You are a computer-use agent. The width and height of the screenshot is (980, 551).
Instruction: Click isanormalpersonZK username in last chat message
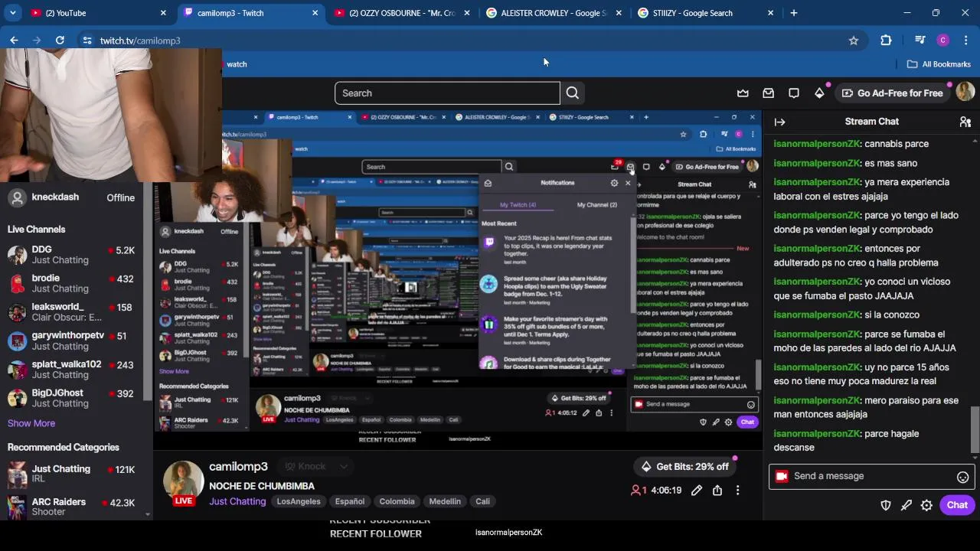click(x=817, y=434)
